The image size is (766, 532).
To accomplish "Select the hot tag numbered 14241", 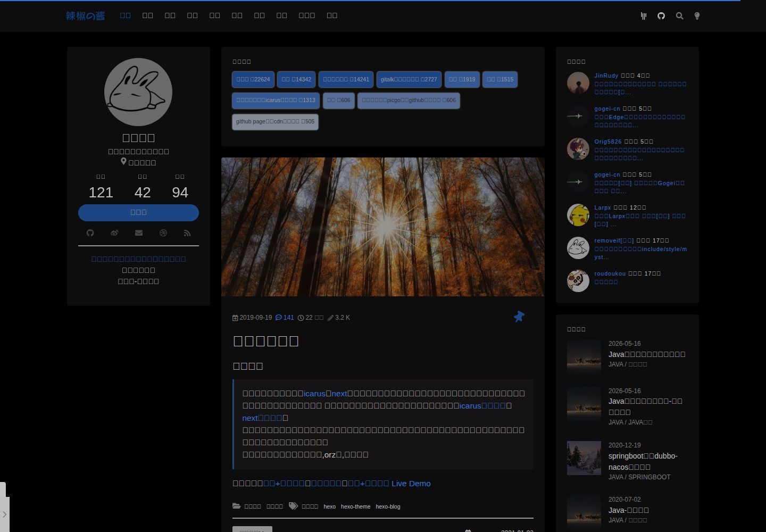I will point(346,79).
